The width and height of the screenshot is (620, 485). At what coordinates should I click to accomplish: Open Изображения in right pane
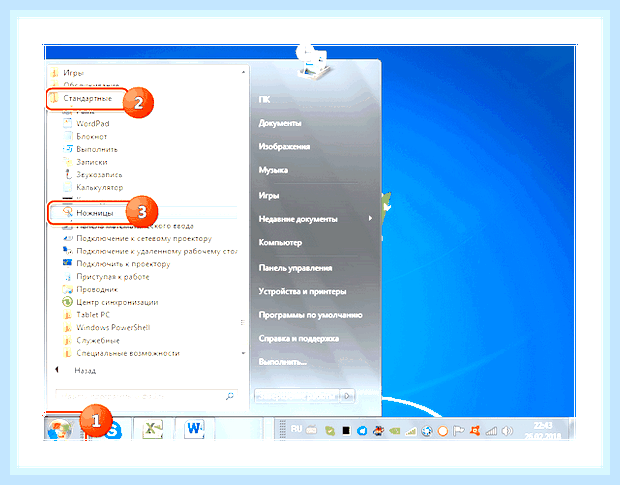(284, 147)
